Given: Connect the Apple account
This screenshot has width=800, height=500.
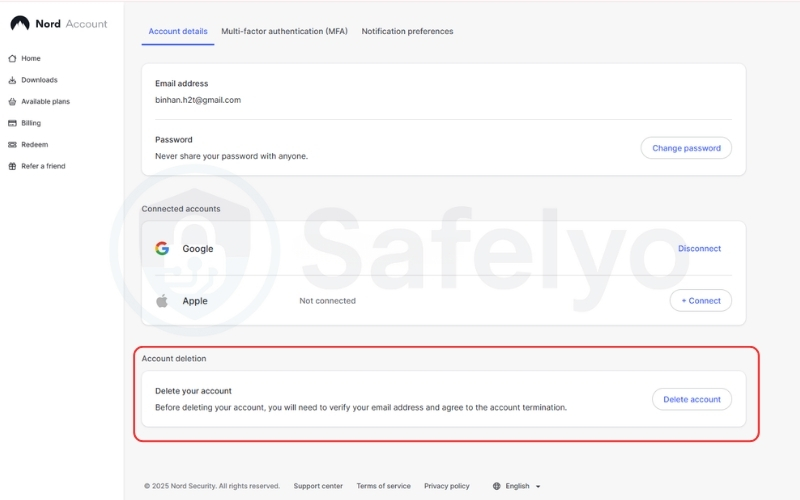Looking at the screenshot, I should tap(700, 300).
